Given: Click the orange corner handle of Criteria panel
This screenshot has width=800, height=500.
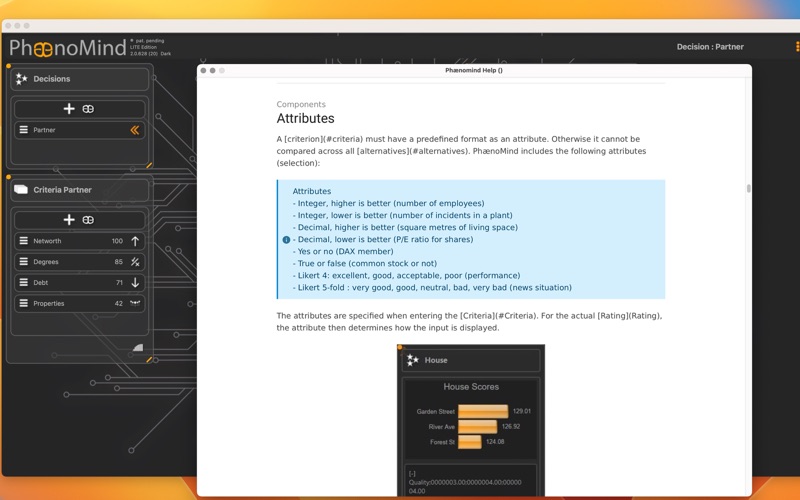Looking at the screenshot, I should tap(149, 360).
